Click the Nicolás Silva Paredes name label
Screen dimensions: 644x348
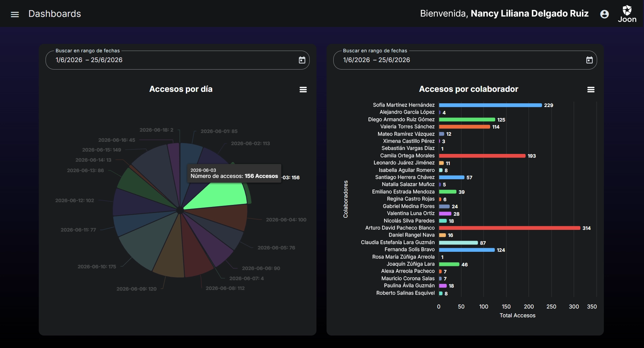[x=409, y=221]
